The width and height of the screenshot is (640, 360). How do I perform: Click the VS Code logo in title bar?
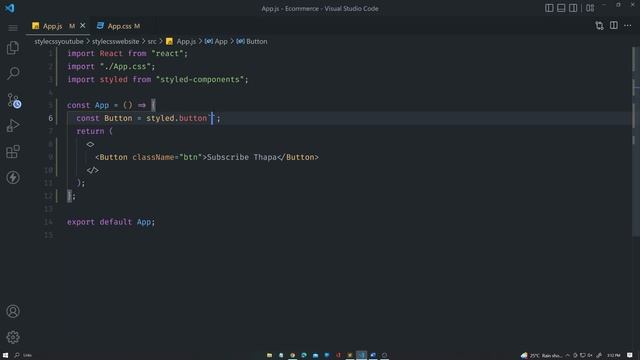(9, 8)
